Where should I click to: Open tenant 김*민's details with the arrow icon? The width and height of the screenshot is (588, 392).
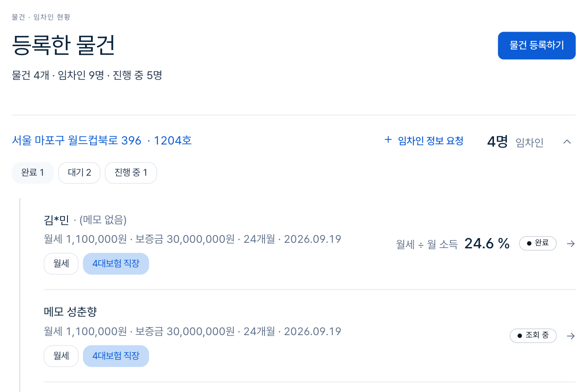(570, 244)
